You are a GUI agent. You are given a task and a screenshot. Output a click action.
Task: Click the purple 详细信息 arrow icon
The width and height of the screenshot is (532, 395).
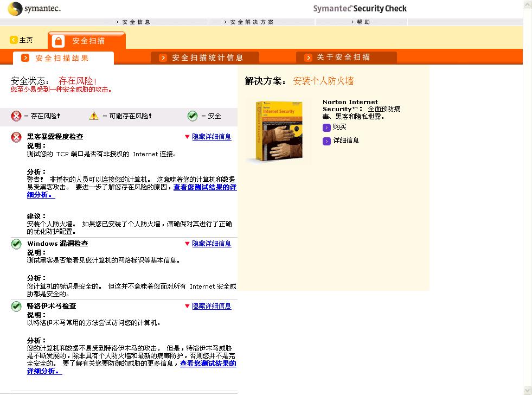326,141
